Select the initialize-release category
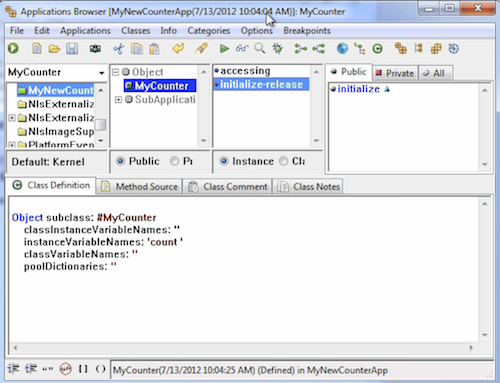This screenshot has height=383, width=500. point(261,84)
